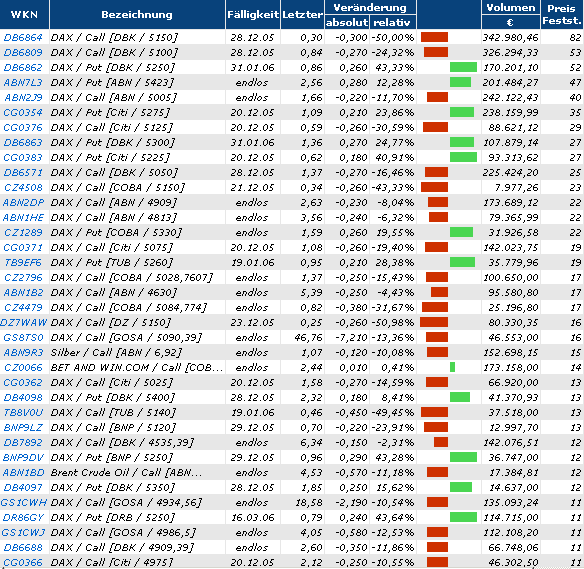Select the ABN1BD Brent Crude Oil link

tap(23, 473)
